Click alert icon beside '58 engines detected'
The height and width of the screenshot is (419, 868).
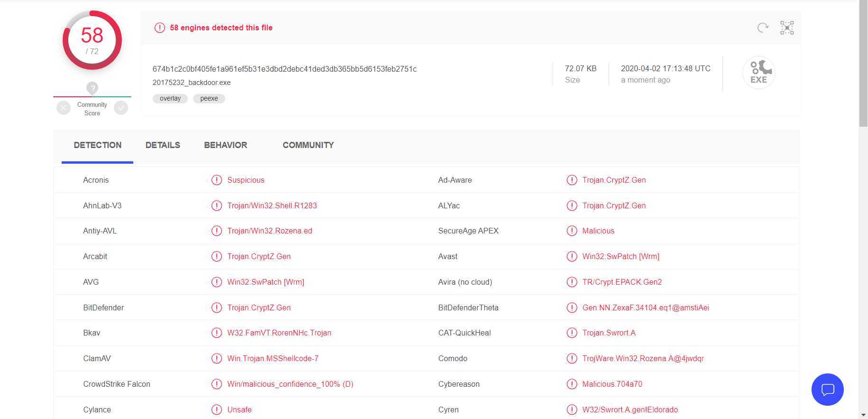(x=160, y=28)
